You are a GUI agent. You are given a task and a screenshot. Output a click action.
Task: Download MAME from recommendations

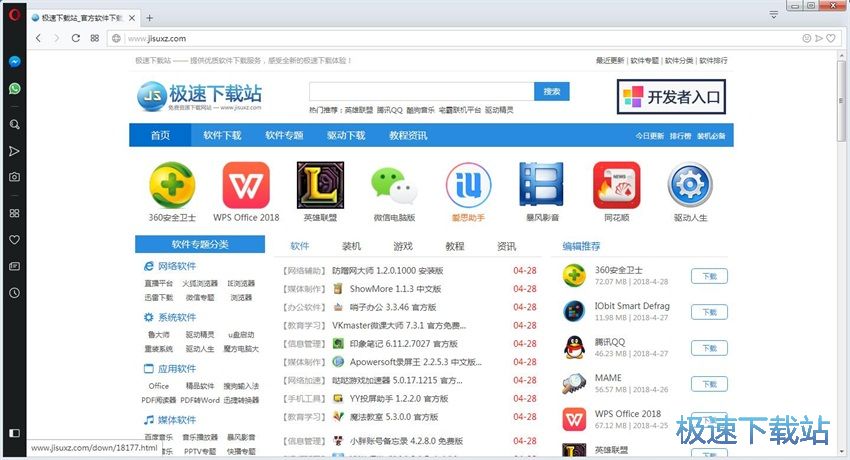[x=709, y=384]
